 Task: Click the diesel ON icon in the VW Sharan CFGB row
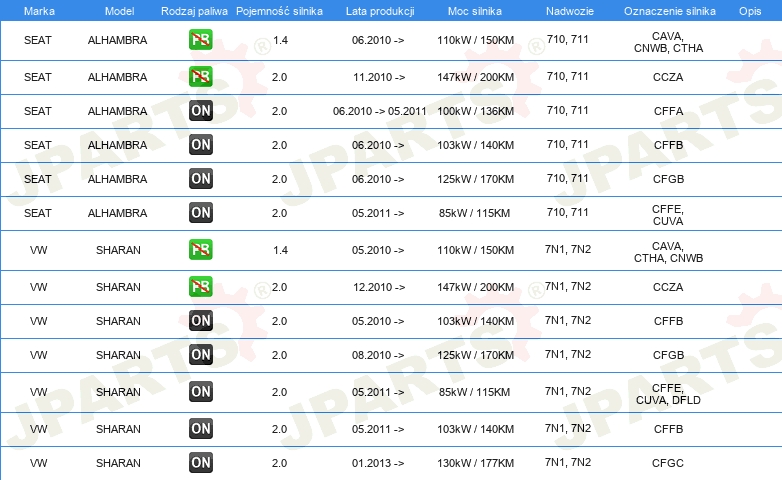point(201,355)
